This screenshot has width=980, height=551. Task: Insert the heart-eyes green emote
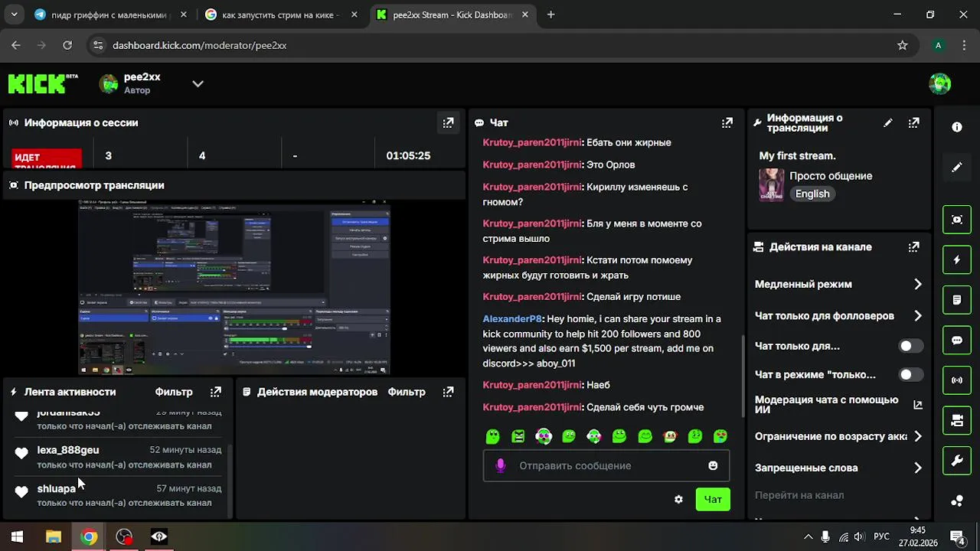[720, 436]
